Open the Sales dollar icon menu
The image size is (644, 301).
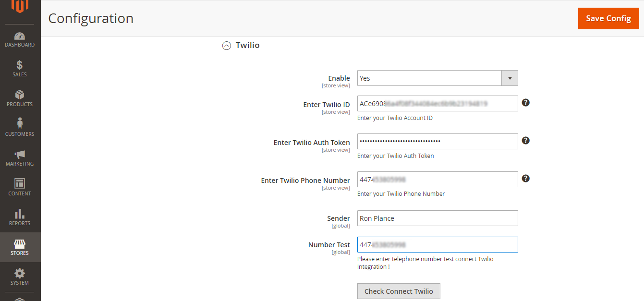pos(20,65)
